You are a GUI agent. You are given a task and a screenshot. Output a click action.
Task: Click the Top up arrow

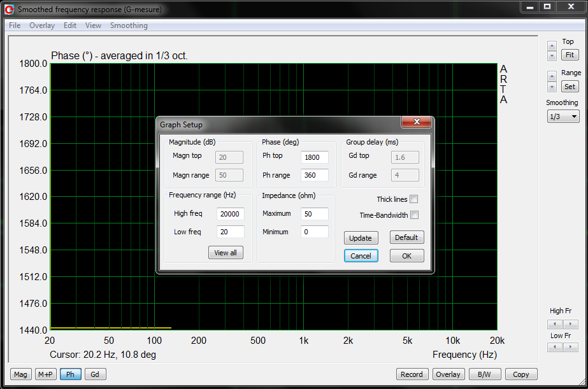coord(552,46)
